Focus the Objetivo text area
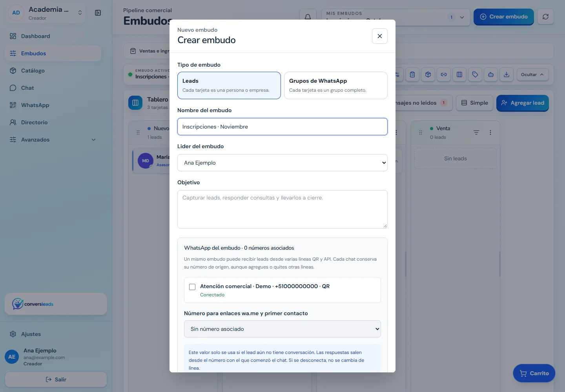Image resolution: width=565 pixels, height=392 pixels. point(282,209)
